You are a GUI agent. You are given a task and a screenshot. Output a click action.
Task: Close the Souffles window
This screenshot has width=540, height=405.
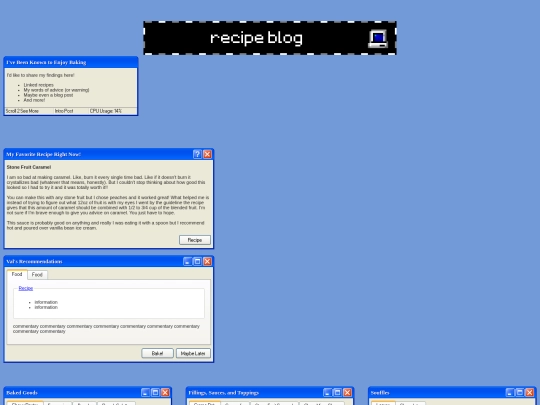coord(530,393)
